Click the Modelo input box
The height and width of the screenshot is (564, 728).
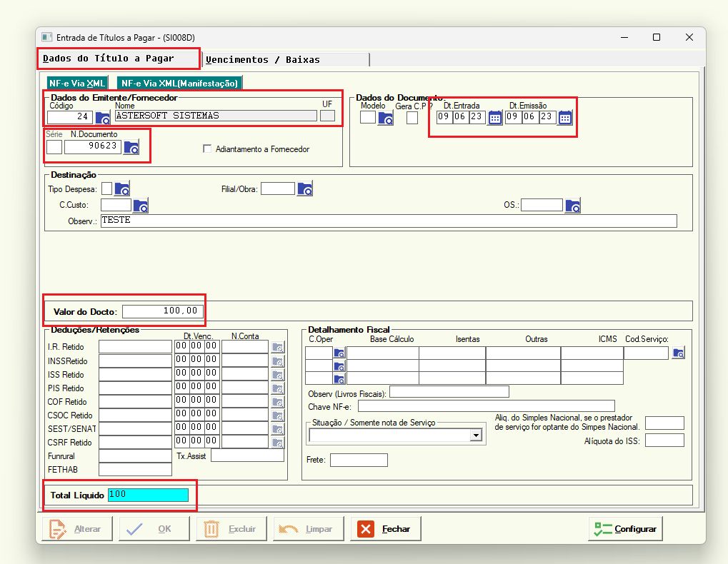pos(368,117)
